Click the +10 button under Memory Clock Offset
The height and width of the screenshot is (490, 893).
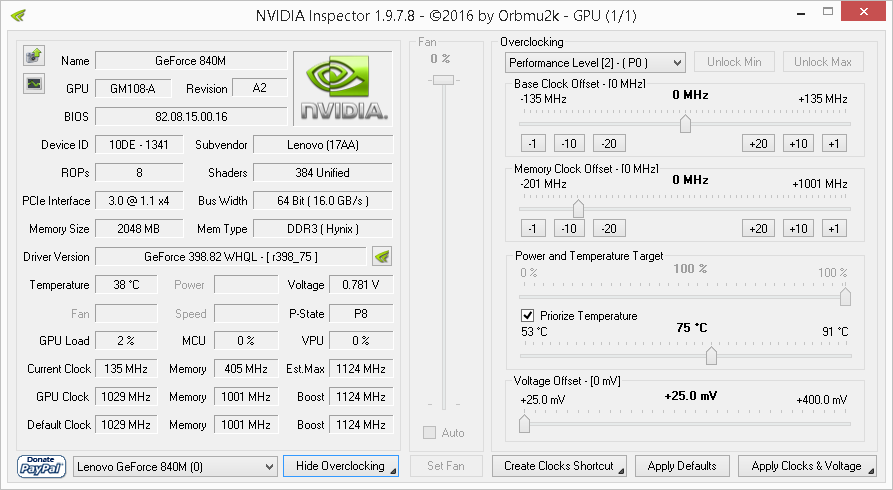[x=798, y=228]
